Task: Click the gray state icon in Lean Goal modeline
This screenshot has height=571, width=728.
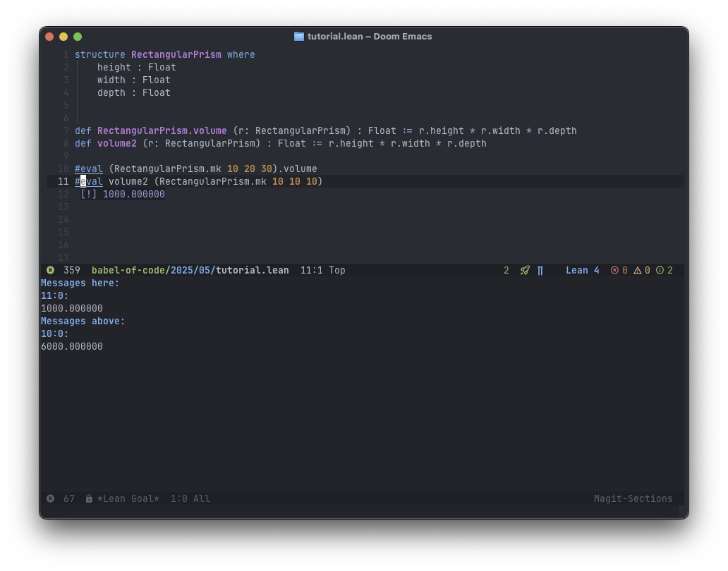Action: point(50,498)
